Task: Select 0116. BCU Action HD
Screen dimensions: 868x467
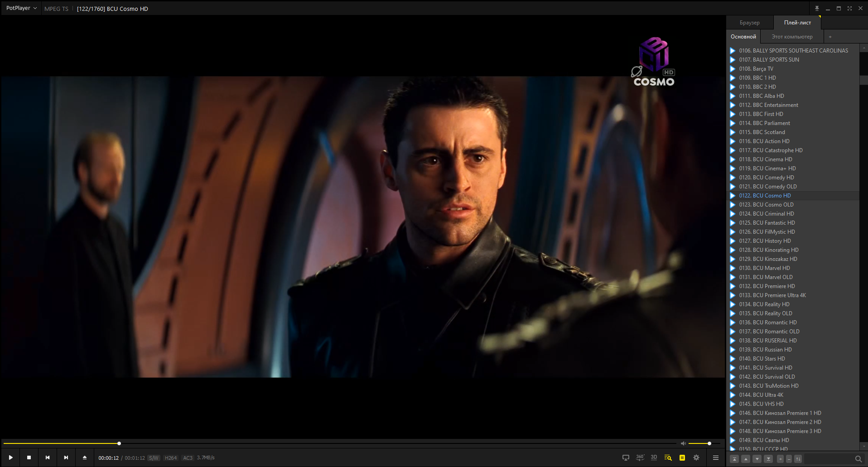Action: 793,141
